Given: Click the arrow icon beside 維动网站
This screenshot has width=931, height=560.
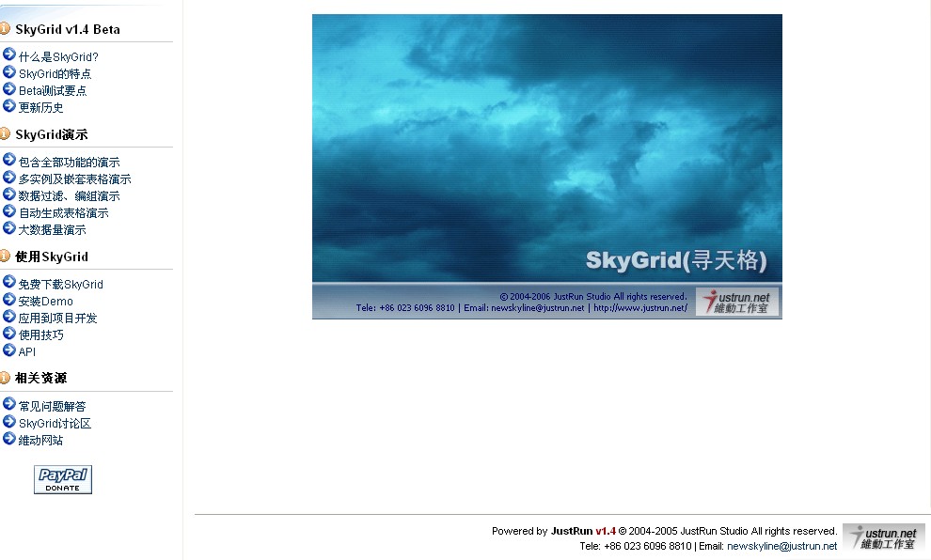Looking at the screenshot, I should (x=8, y=439).
